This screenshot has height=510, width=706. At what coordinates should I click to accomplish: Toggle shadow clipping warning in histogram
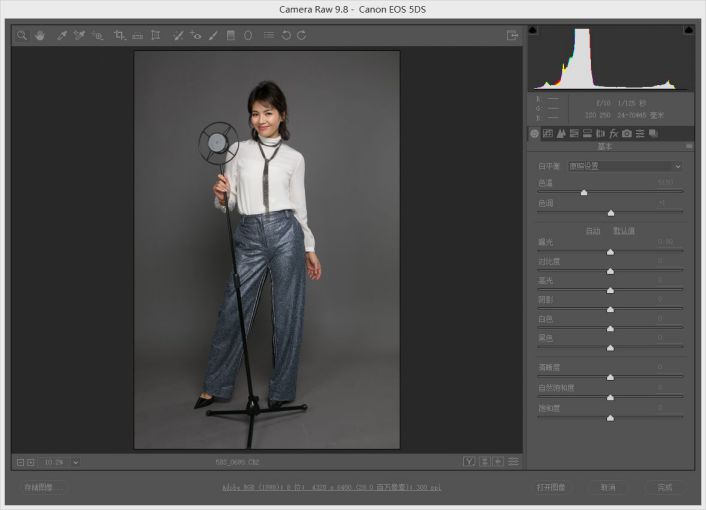pos(533,31)
